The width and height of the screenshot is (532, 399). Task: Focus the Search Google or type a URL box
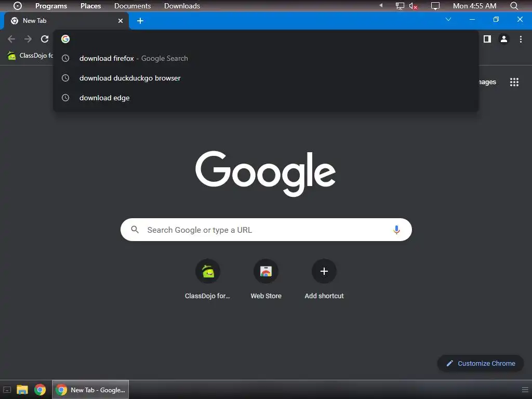click(x=266, y=230)
